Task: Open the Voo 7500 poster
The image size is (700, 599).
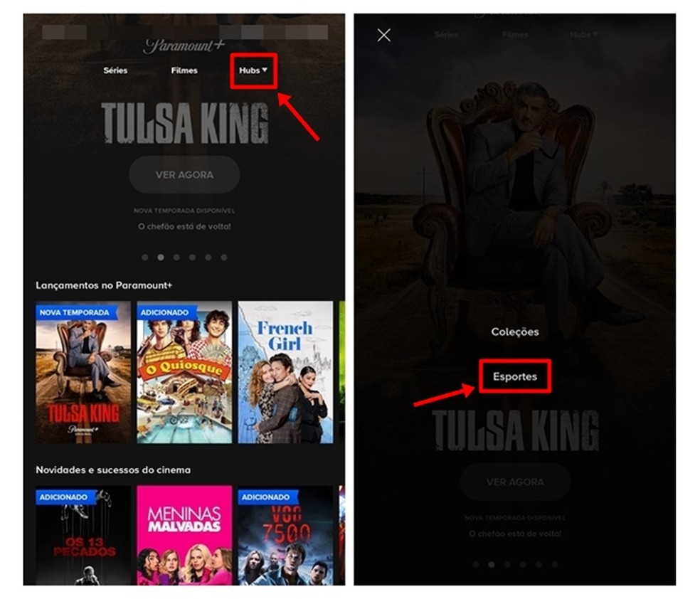Action: pos(285,535)
